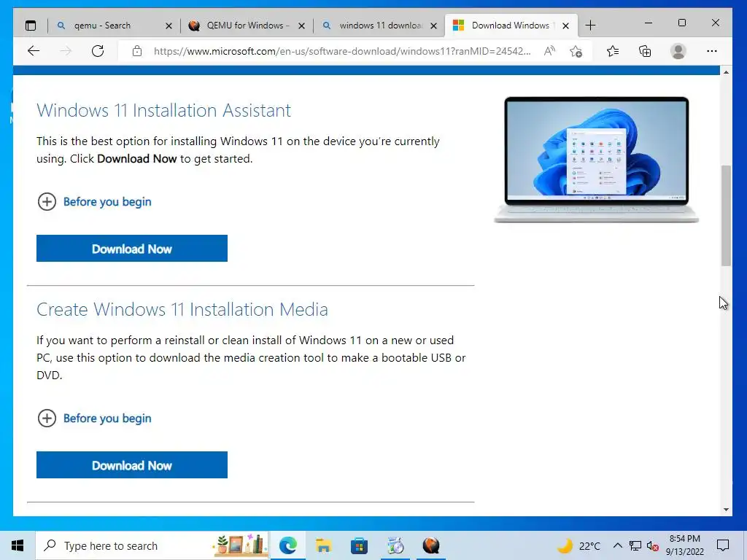Click the page scrollbar down arrow

[726, 510]
